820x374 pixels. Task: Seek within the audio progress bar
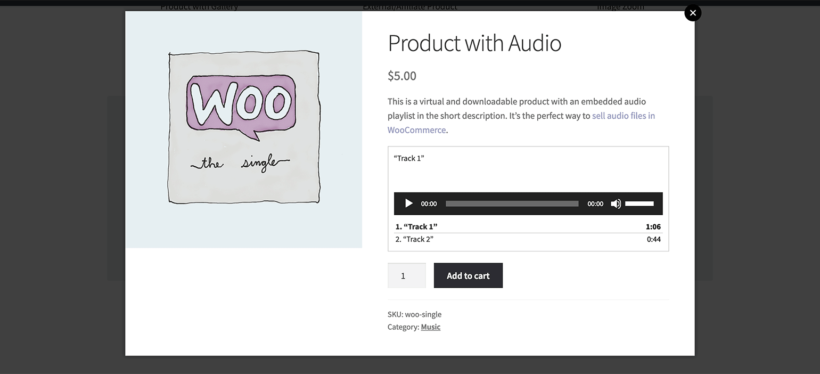(x=512, y=203)
